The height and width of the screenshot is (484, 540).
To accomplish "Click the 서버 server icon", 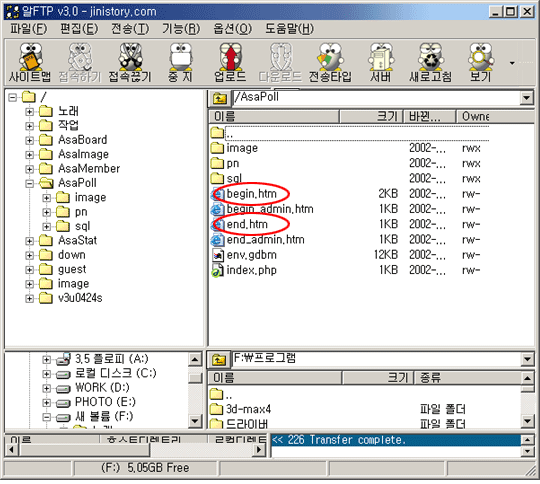I will coord(381,62).
